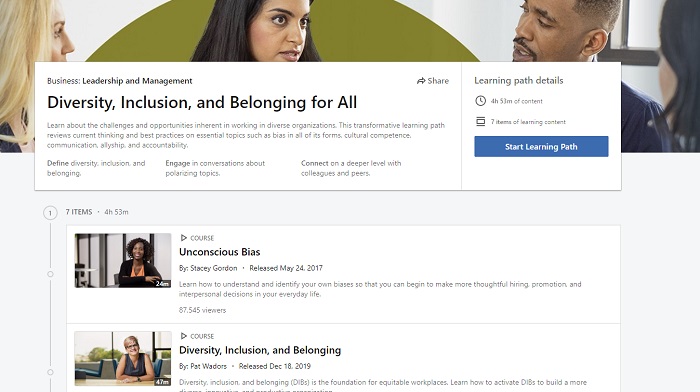Open the Unconscious Bias course title
This screenshot has height=392, width=700.
[x=220, y=252]
